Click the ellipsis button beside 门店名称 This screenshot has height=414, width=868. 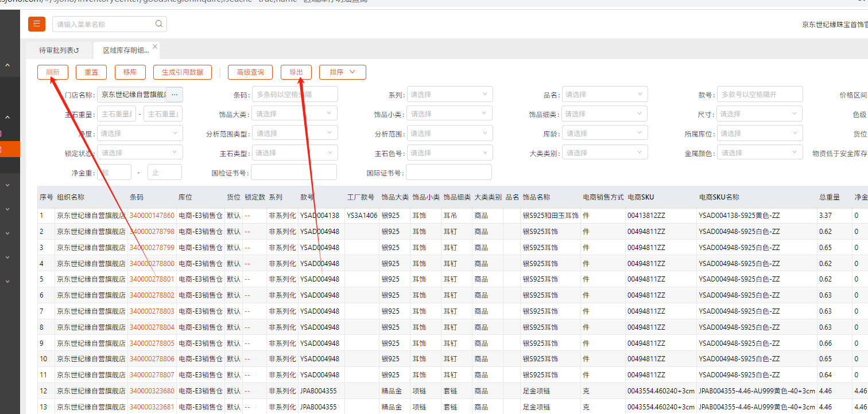(x=175, y=94)
